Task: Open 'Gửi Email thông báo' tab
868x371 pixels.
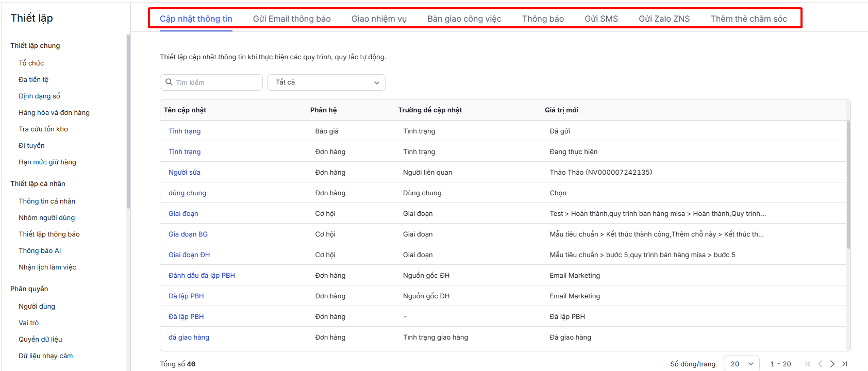Action: [292, 19]
